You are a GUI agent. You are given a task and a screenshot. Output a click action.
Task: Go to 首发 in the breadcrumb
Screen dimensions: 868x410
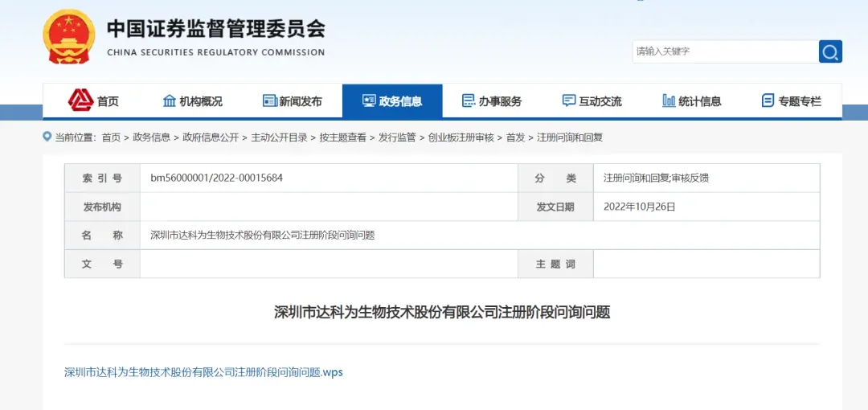(515, 137)
